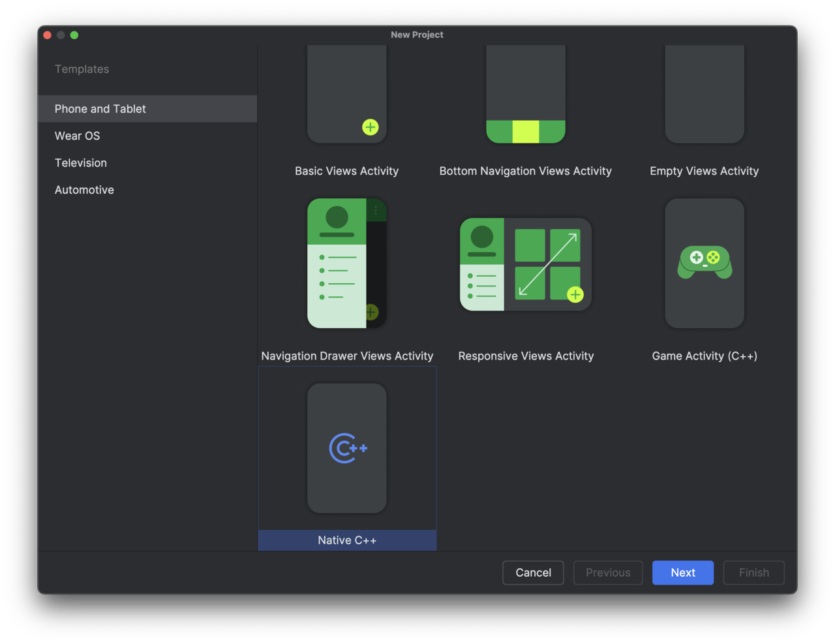835x644 pixels.
Task: Click the Finish button
Action: (x=754, y=573)
